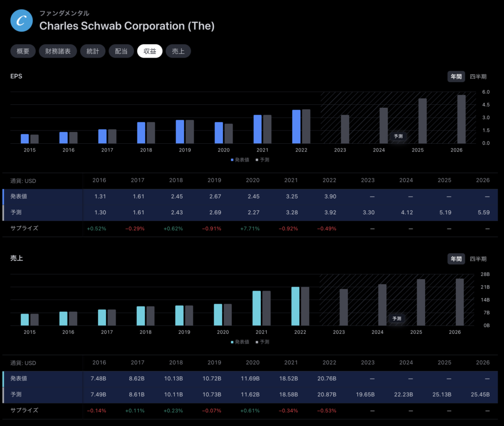Viewport: 504px width, 426px height.
Task: Toggle 予測 legend under EPS chart
Action: 262,160
